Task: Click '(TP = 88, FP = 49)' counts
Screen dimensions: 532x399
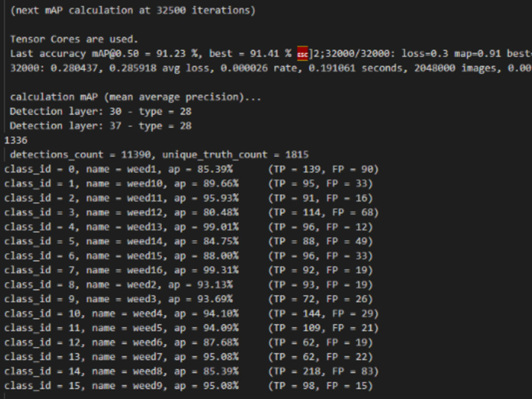Action: [320, 241]
